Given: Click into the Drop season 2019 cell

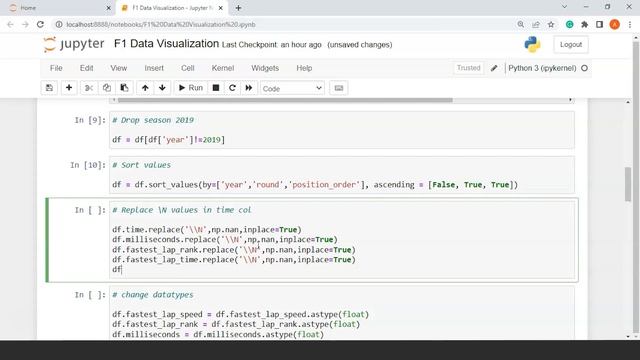Looking at the screenshot, I should pyautogui.click(x=342, y=130).
